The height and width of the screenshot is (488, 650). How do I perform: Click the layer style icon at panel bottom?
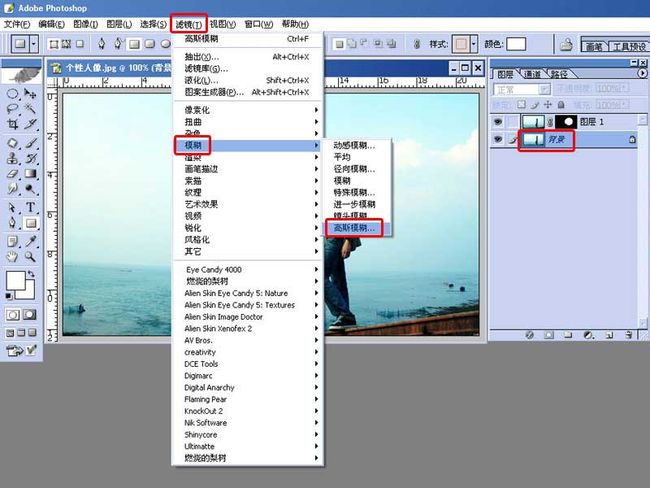click(x=529, y=335)
